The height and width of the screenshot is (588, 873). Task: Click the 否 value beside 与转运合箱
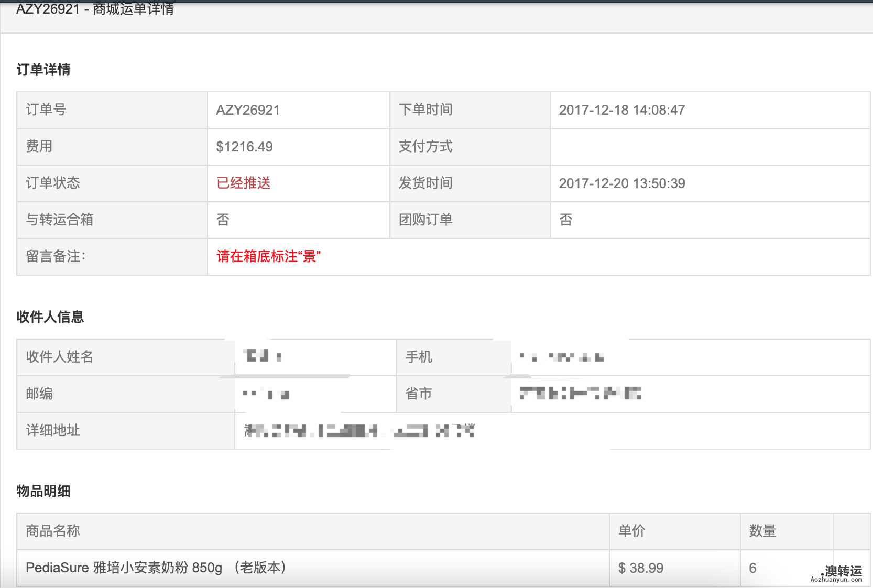point(223,220)
